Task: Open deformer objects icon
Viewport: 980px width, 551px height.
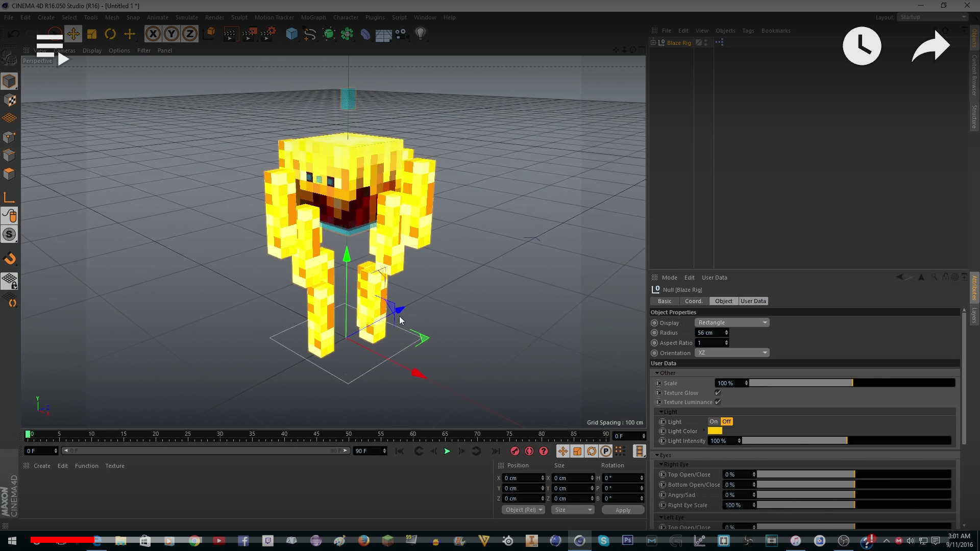Action: [365, 34]
